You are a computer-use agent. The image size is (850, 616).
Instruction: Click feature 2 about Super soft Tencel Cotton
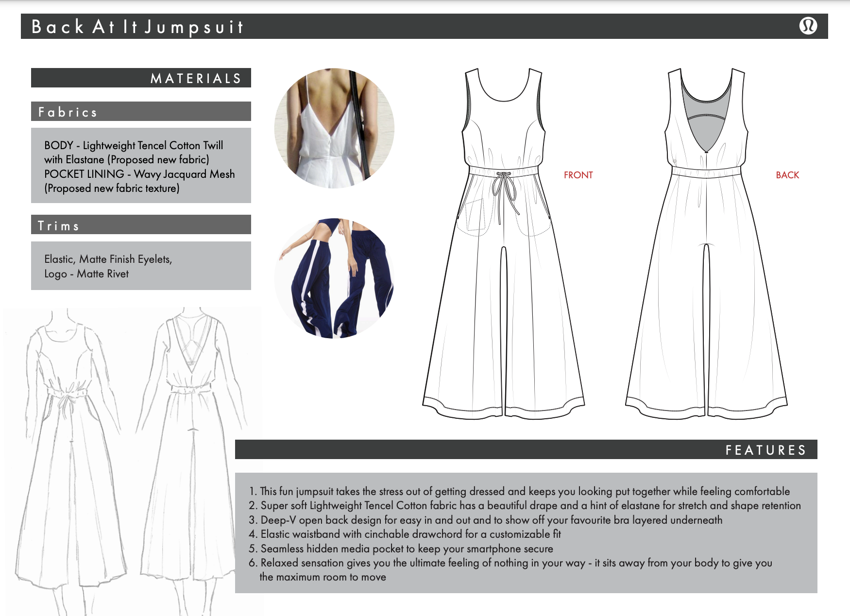coord(525,505)
